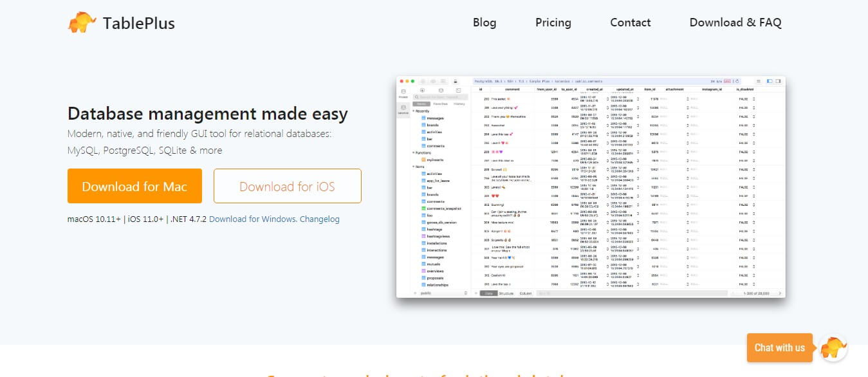Follow the Download for Windows link
The height and width of the screenshot is (377, 868).
click(x=253, y=219)
